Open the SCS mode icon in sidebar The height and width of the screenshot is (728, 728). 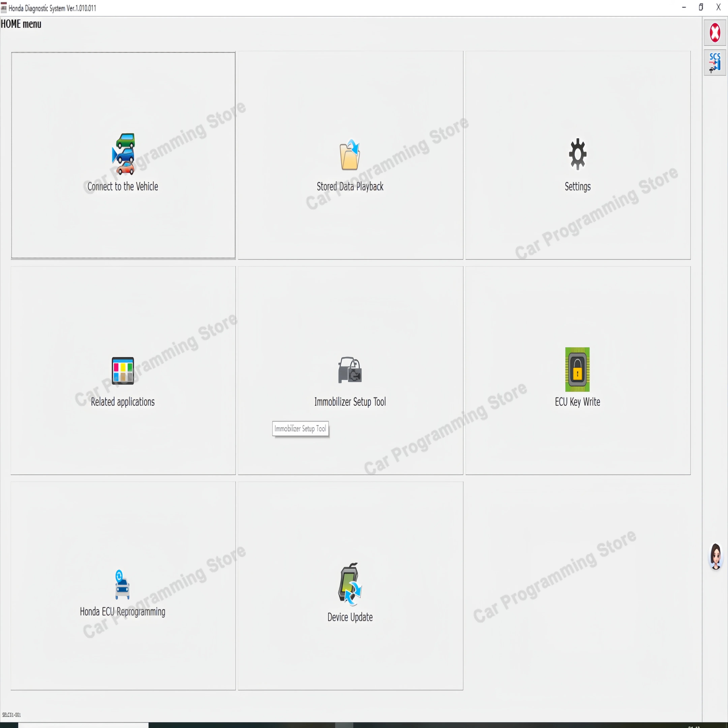click(x=715, y=63)
